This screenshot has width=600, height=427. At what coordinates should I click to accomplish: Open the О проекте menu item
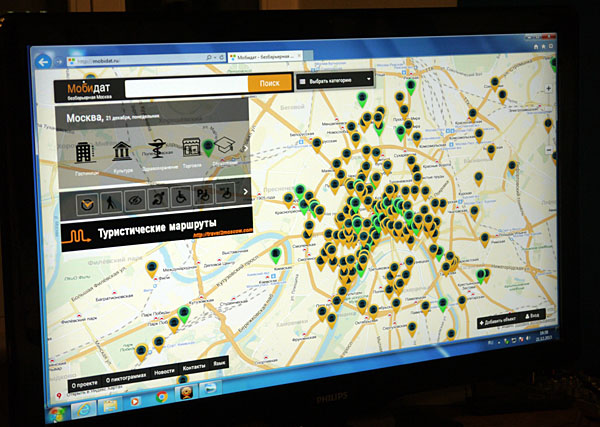[x=85, y=384]
